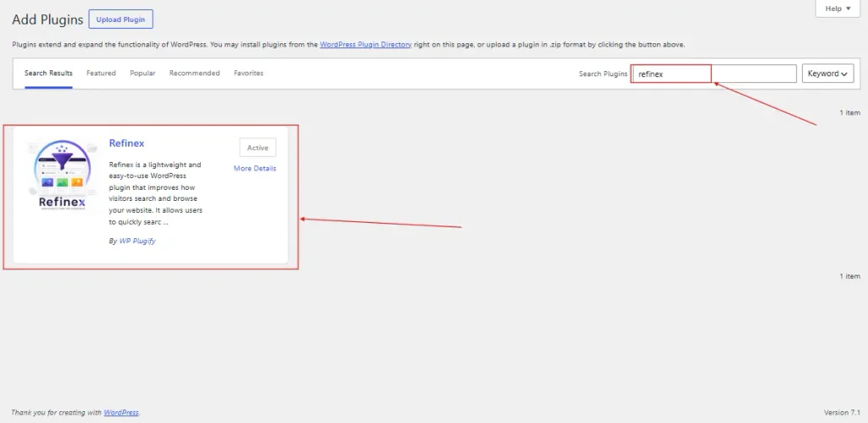Open the Refinex plugin title link
868x423 pixels.
pyautogui.click(x=127, y=143)
